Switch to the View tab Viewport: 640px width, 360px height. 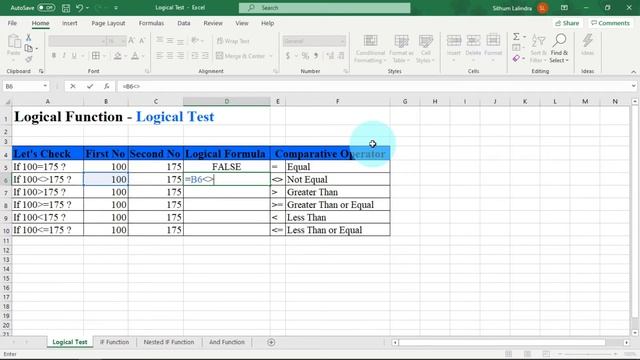point(242,23)
